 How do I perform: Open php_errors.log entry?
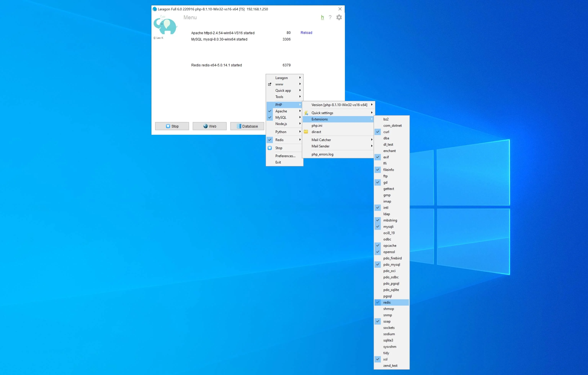[x=338, y=154]
